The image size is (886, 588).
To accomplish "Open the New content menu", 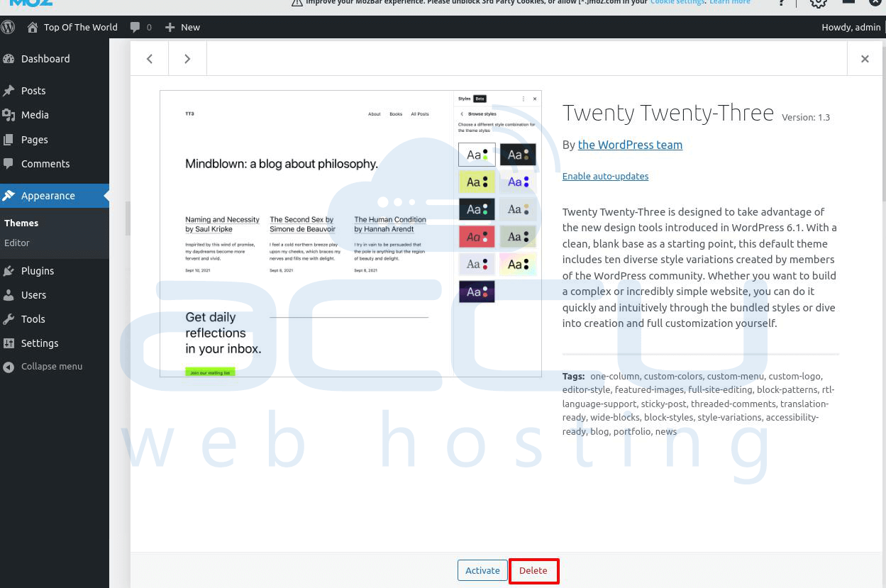I will coord(182,27).
